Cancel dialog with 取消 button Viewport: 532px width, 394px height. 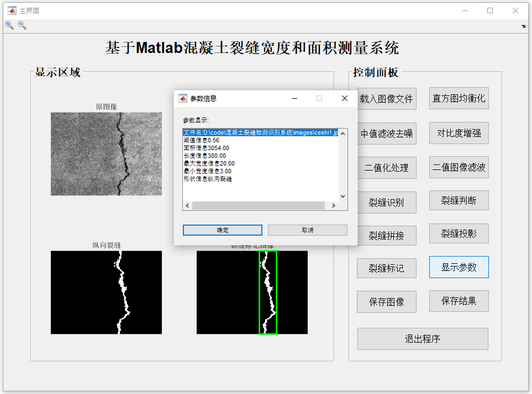pos(308,230)
